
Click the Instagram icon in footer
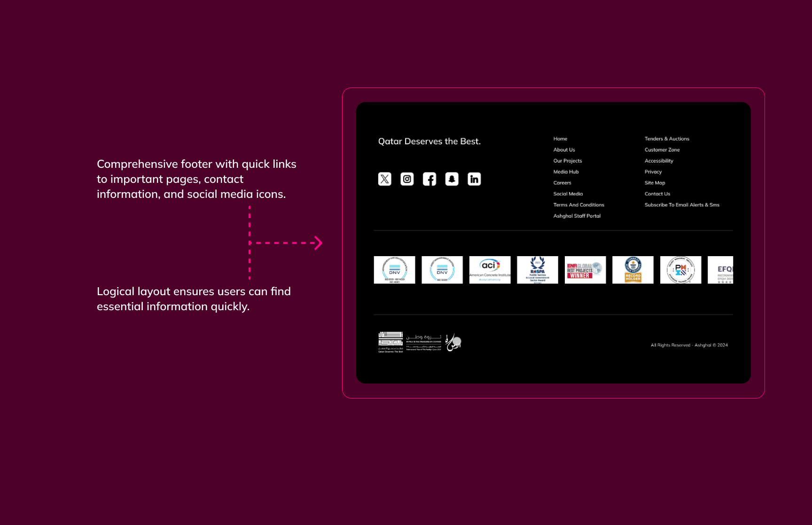(x=407, y=179)
